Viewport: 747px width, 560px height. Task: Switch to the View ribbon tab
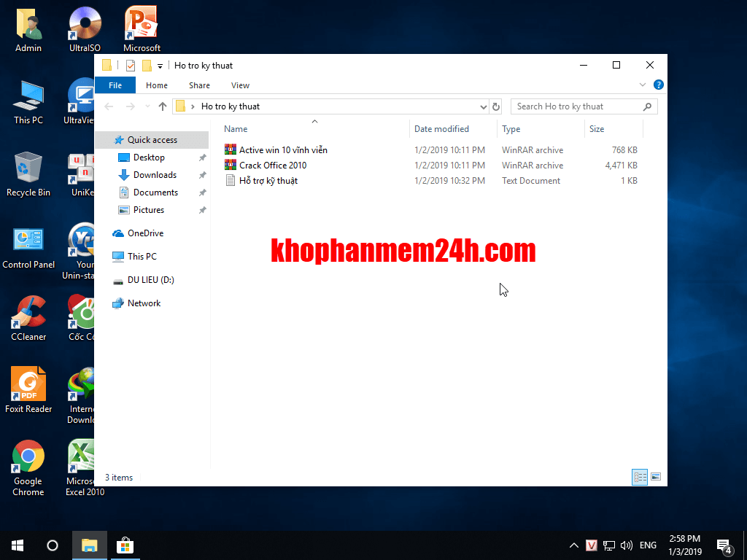[240, 85]
